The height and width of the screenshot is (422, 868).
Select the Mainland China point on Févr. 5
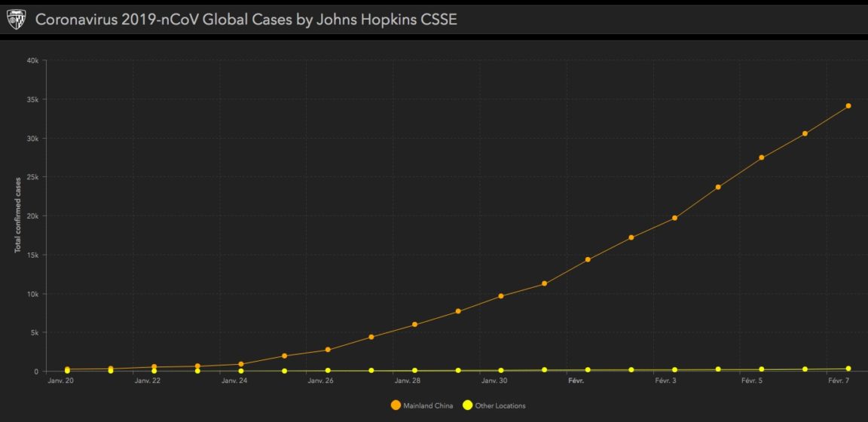tap(762, 157)
